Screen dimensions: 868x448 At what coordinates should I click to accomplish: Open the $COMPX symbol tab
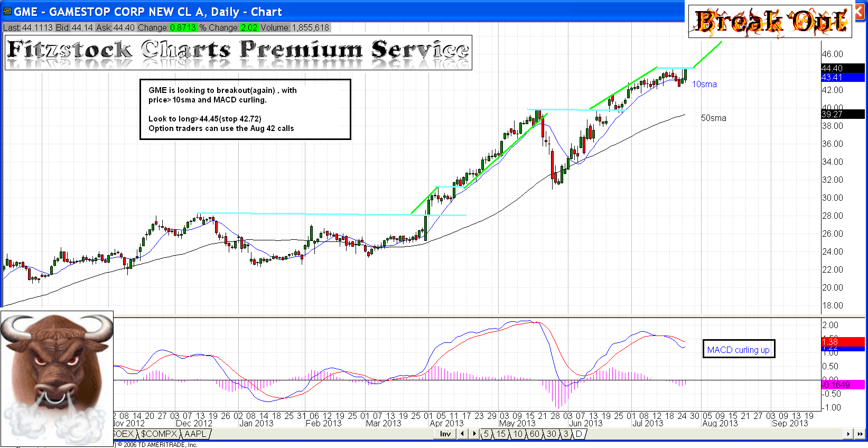pyautogui.click(x=158, y=434)
